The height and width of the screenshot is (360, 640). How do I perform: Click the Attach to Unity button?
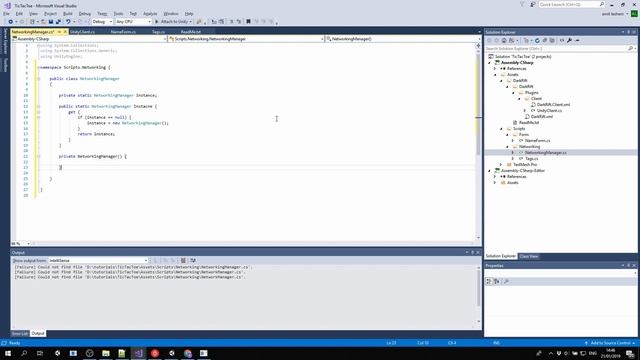[173, 22]
